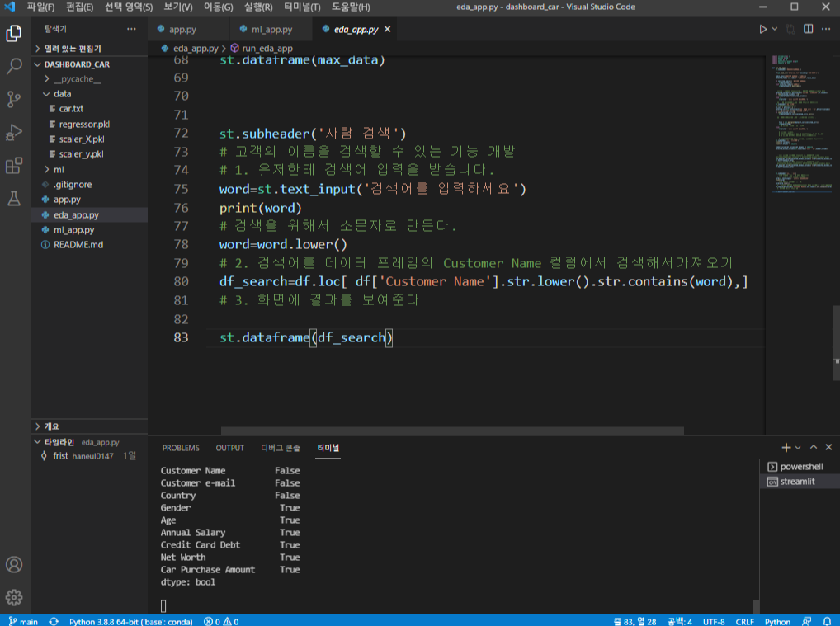Open the Run and Debug view

14,132
